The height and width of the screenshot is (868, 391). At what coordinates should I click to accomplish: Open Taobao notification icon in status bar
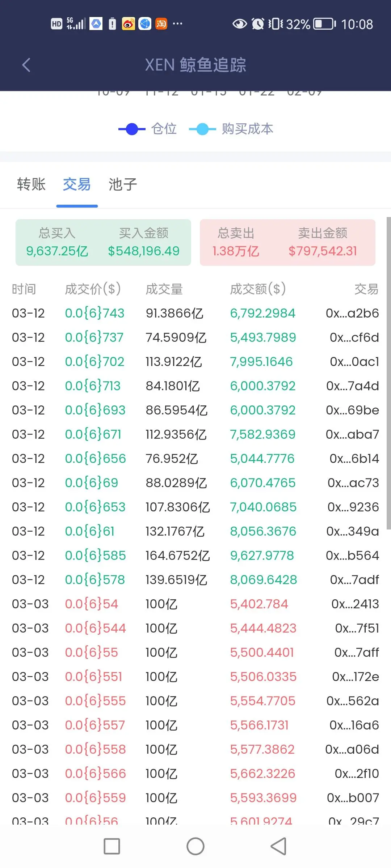coord(161,24)
